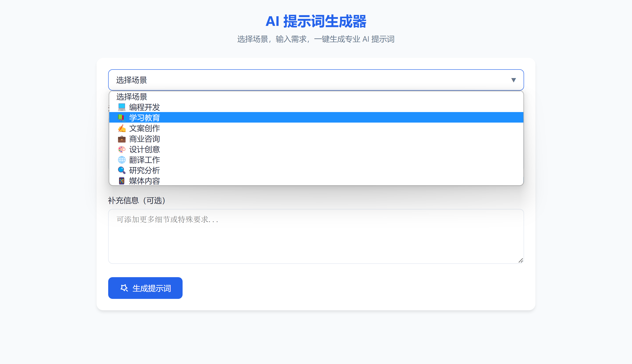The height and width of the screenshot is (364, 632).
Task: Select the 翻译工作 scenario
Action: (x=316, y=159)
